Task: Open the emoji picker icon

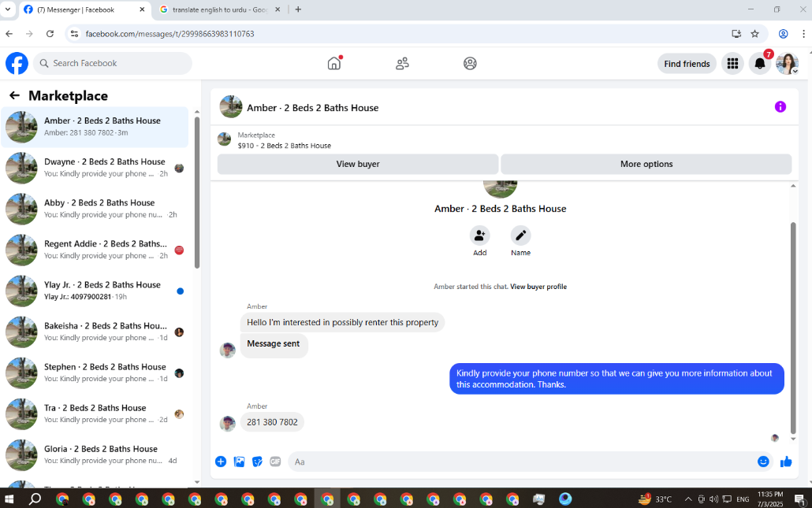Action: [x=763, y=462]
